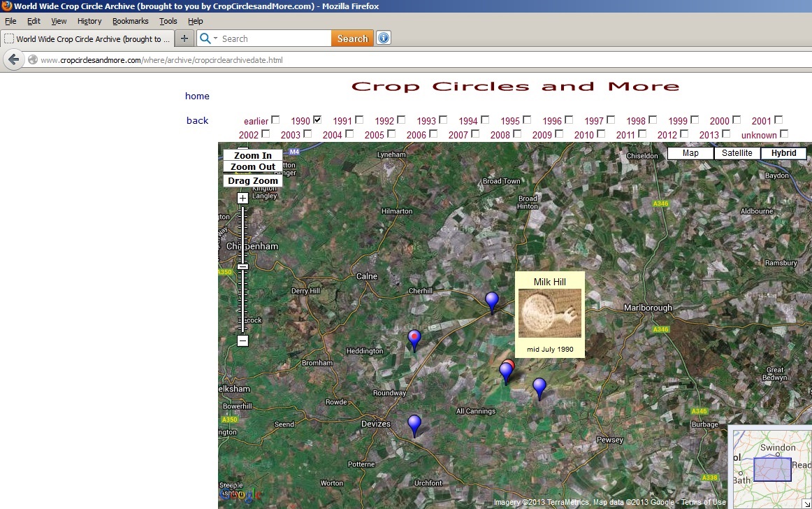Follow the home link
The image size is (812, 509).
coord(197,96)
